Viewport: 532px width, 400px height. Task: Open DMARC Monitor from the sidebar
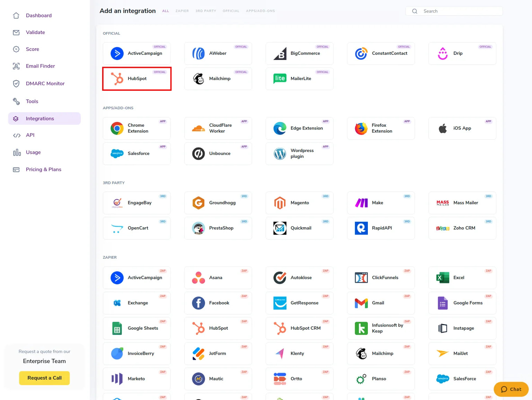[45, 83]
